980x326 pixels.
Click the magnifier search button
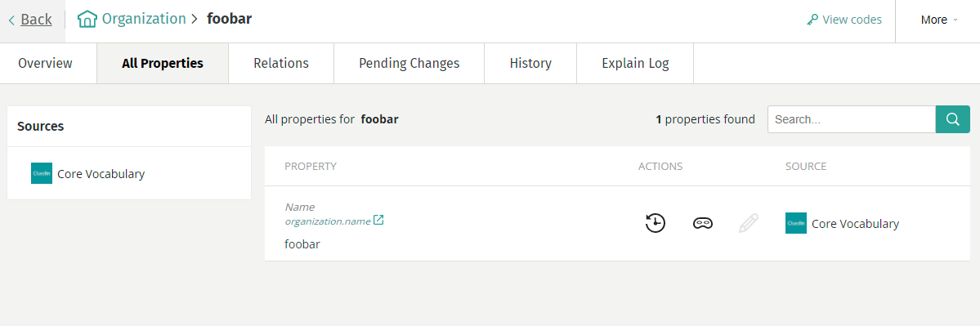pos(952,119)
